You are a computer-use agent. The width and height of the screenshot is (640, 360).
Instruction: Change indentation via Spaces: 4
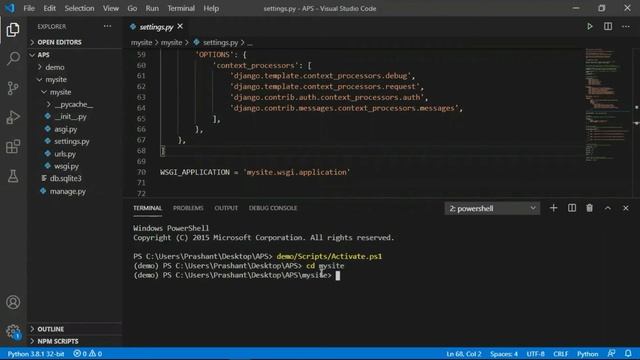[x=504, y=354]
